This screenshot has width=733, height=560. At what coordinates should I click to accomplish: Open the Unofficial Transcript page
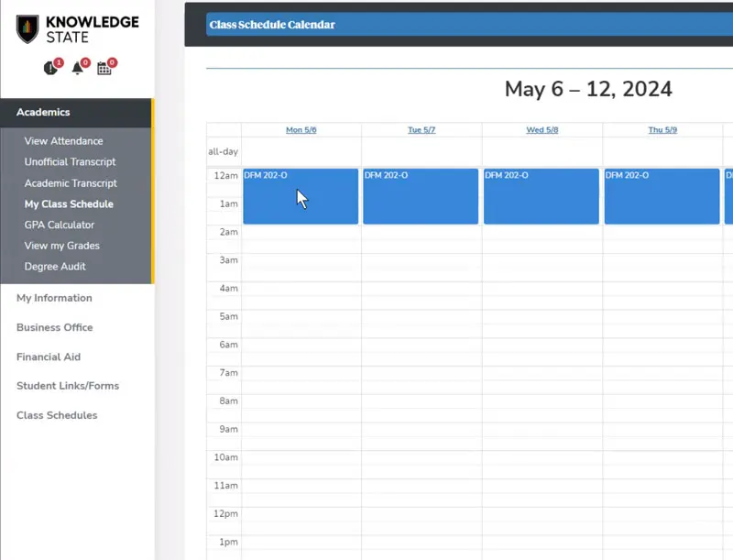click(x=70, y=162)
